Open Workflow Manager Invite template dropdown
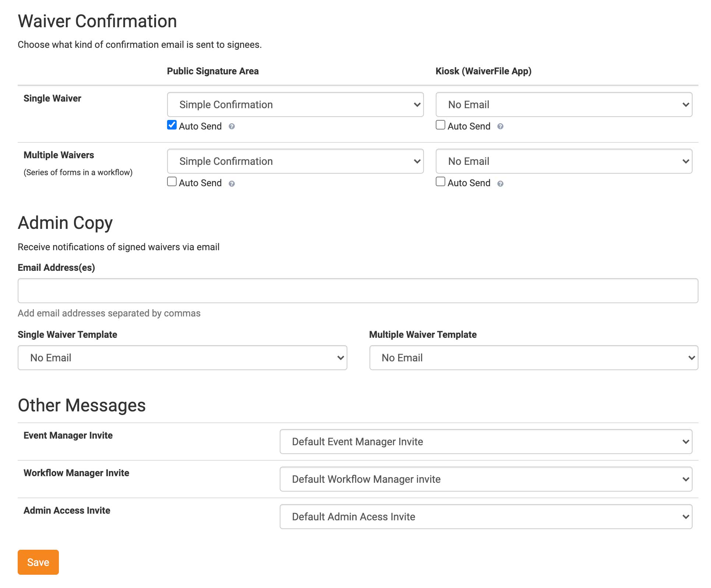The image size is (711, 588). (x=486, y=479)
